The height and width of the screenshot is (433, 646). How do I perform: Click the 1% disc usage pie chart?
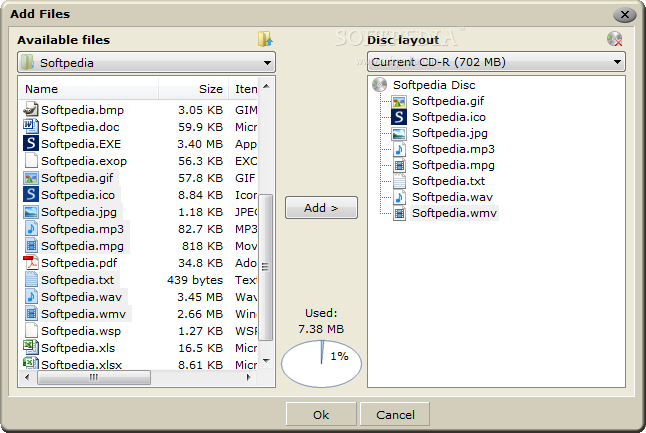pos(321,363)
